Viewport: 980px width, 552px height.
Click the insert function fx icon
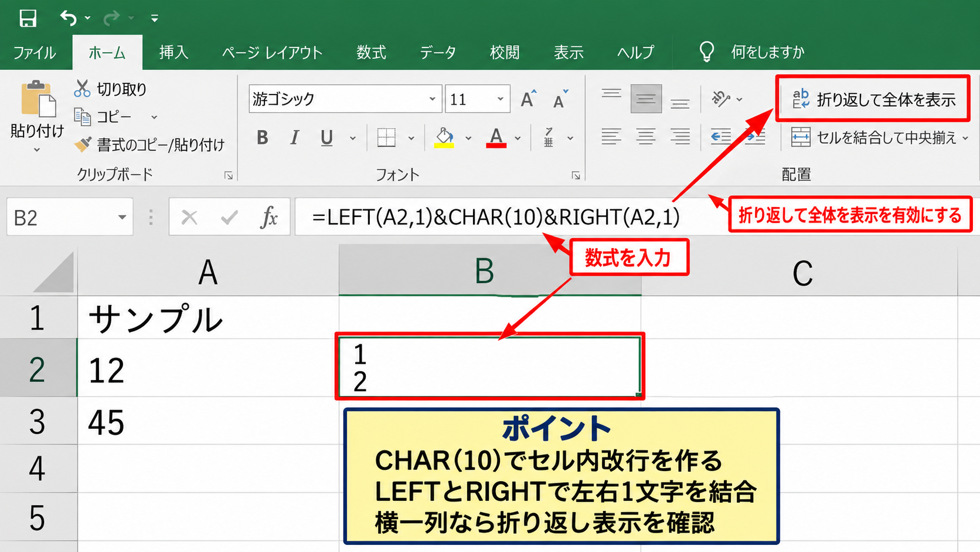269,218
